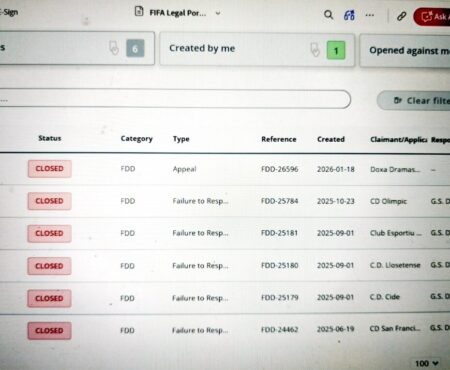Click CLOSED badge in FDD-25180 row
Image resolution: width=450 pixels, height=370 pixels.
49,266
